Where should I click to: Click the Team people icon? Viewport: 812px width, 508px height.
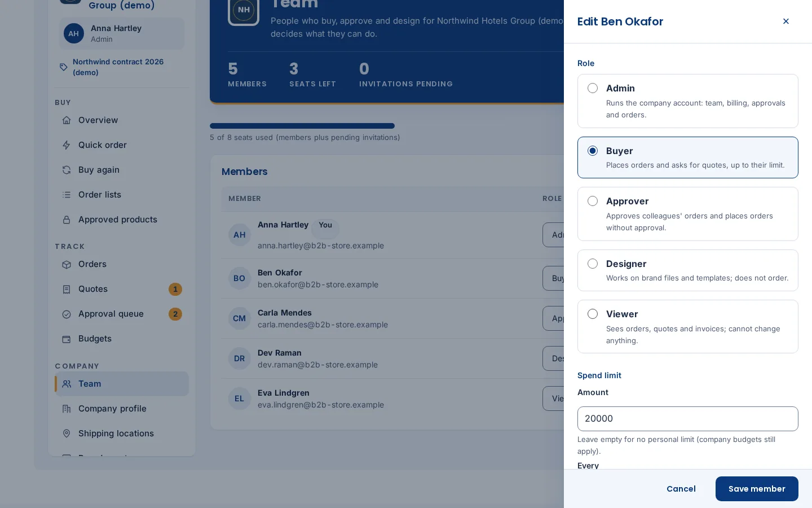click(67, 384)
